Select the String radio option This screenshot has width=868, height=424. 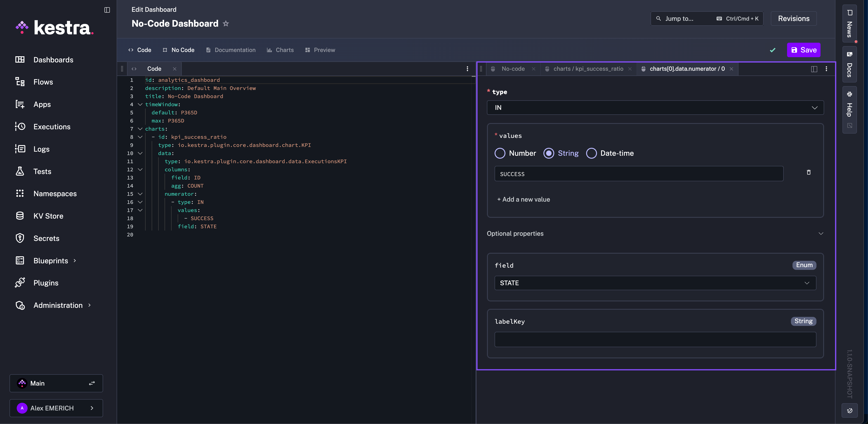(x=549, y=153)
